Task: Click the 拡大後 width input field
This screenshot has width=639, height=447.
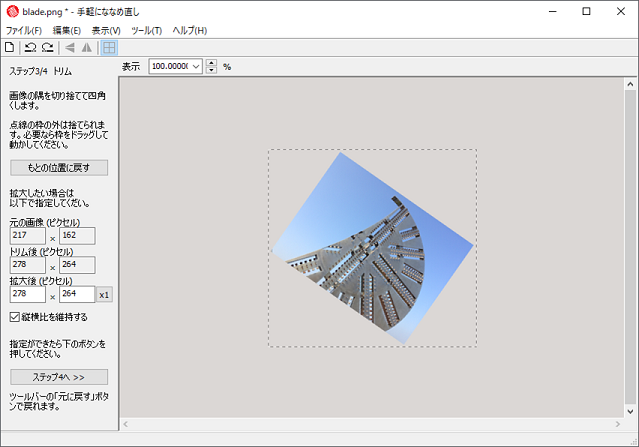Action: pyautogui.click(x=28, y=295)
